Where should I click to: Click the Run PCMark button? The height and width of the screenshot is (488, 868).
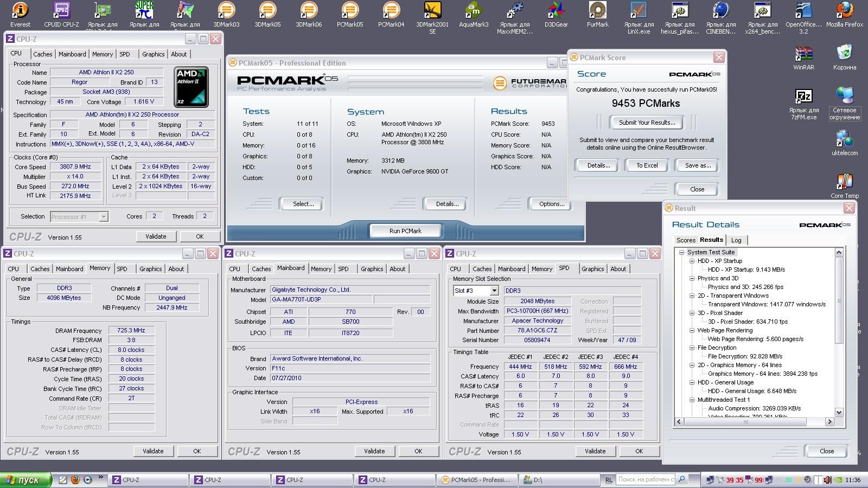click(x=405, y=231)
